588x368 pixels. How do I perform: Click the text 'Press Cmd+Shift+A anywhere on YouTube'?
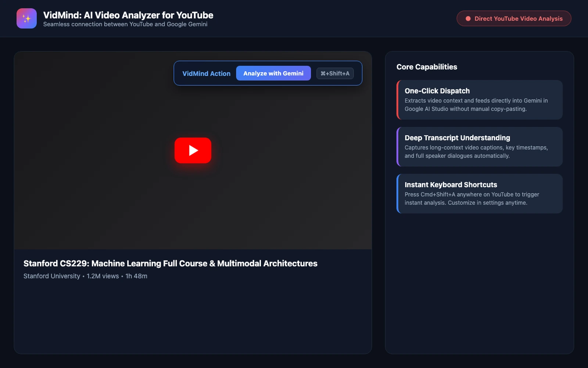pos(459,194)
